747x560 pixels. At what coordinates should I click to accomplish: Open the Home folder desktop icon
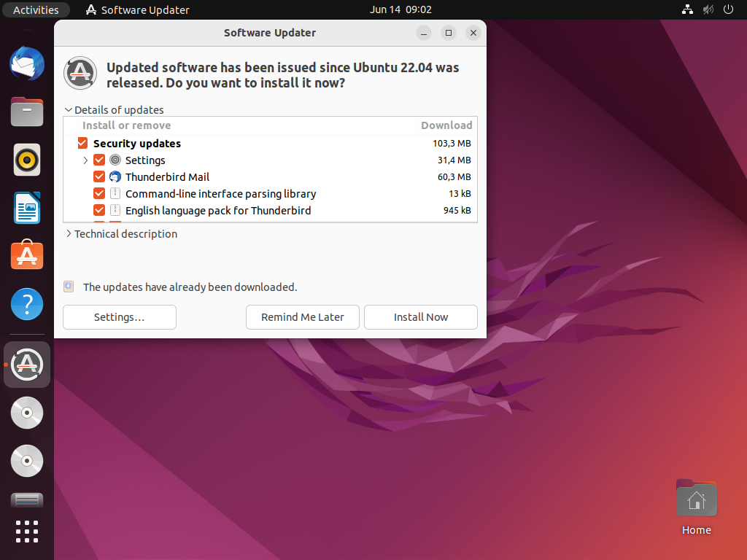pyautogui.click(x=696, y=502)
